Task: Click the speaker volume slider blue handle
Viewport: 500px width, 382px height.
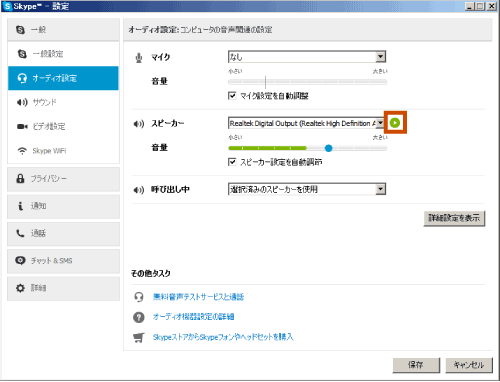Action: (x=328, y=148)
